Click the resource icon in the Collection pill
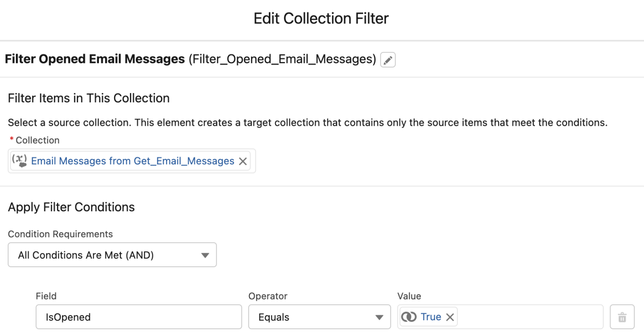Screen dimensions: 644x335 [20, 161]
